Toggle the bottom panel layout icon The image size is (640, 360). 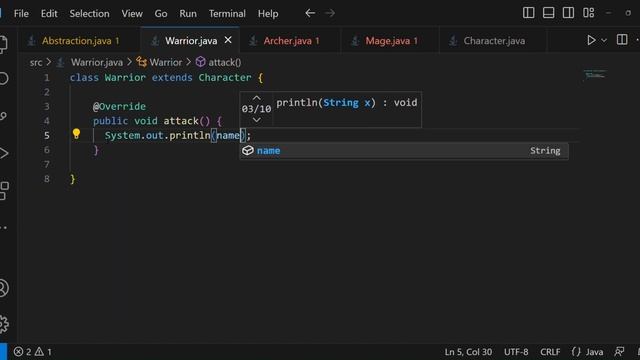pos(548,13)
